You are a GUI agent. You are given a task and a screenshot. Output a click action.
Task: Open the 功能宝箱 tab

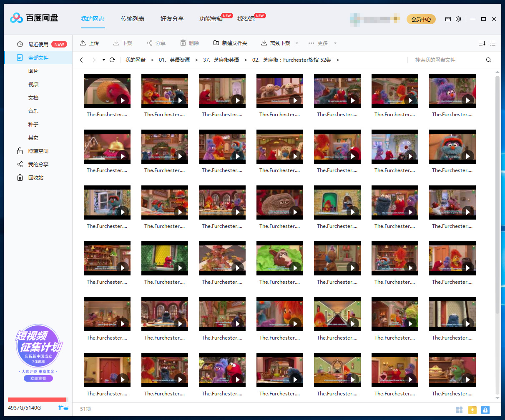pyautogui.click(x=211, y=19)
